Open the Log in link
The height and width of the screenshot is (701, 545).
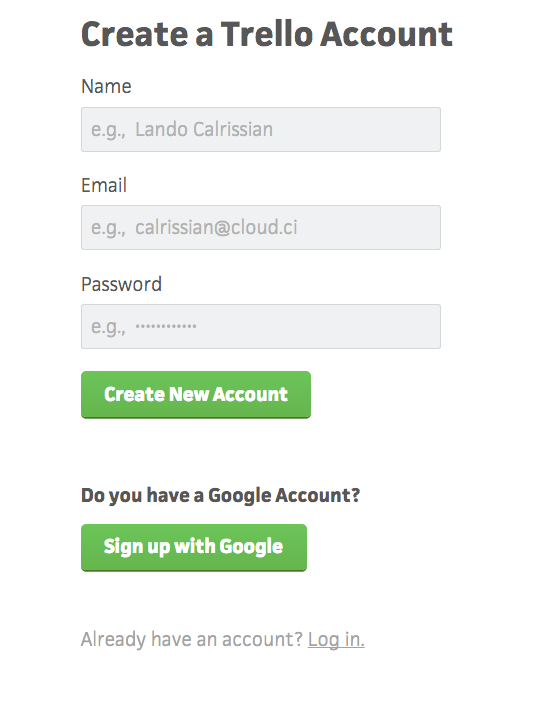336,639
